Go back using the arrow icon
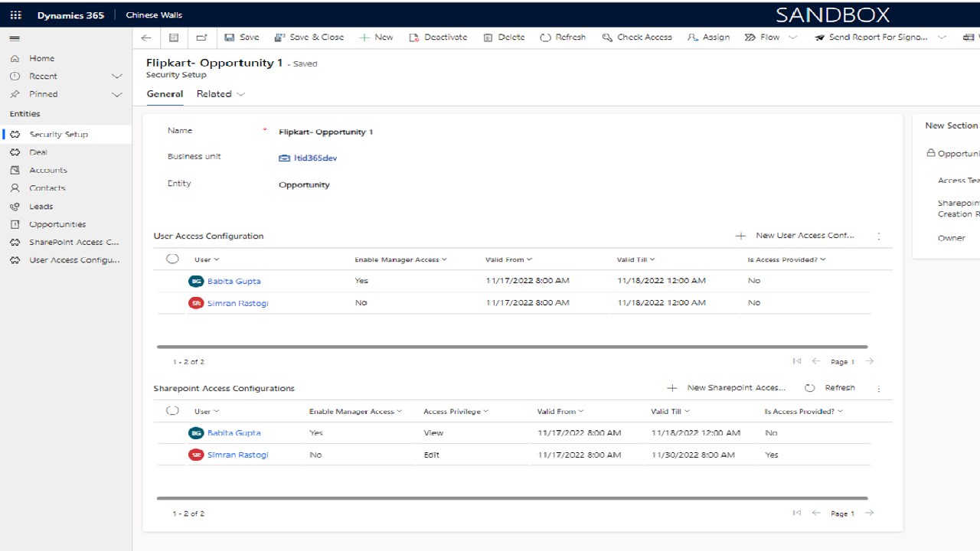The height and width of the screenshot is (551, 980). [x=146, y=37]
